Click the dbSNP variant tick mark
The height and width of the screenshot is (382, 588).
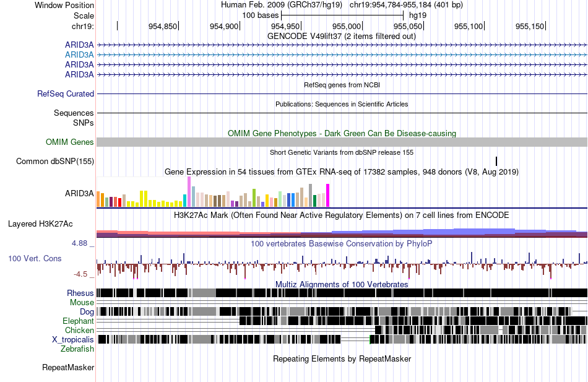[496, 162]
